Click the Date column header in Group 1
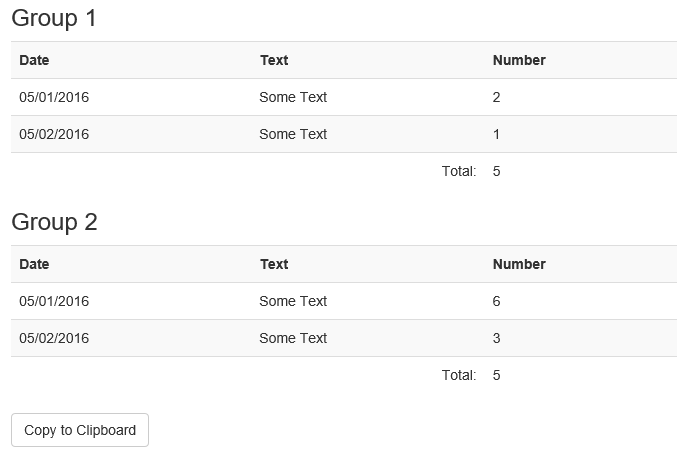 [x=34, y=60]
